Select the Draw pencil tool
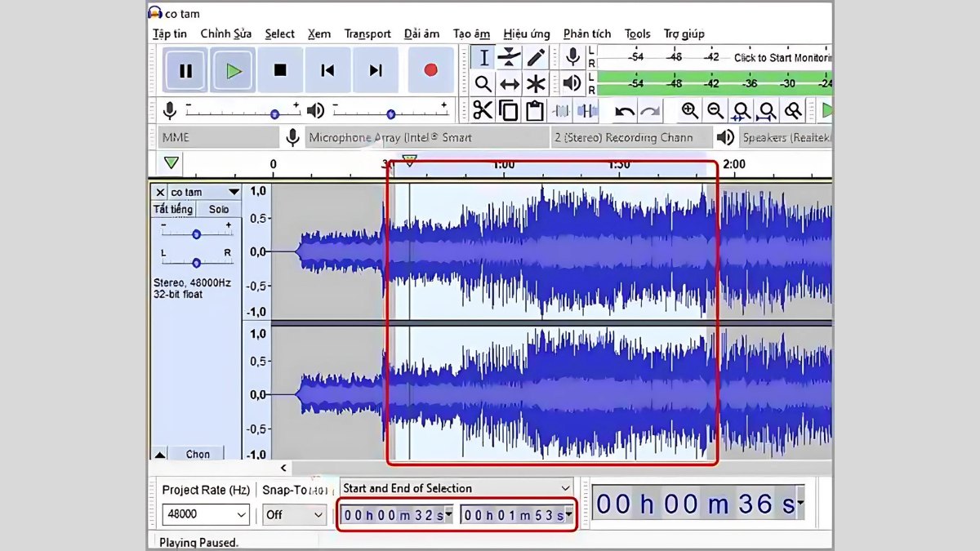The width and height of the screenshot is (980, 551). (536, 57)
